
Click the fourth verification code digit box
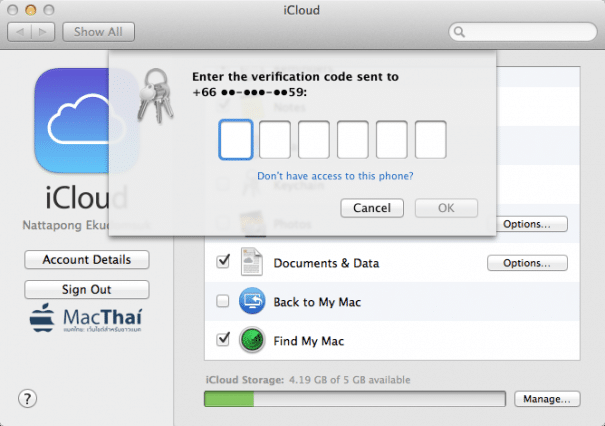coord(353,140)
